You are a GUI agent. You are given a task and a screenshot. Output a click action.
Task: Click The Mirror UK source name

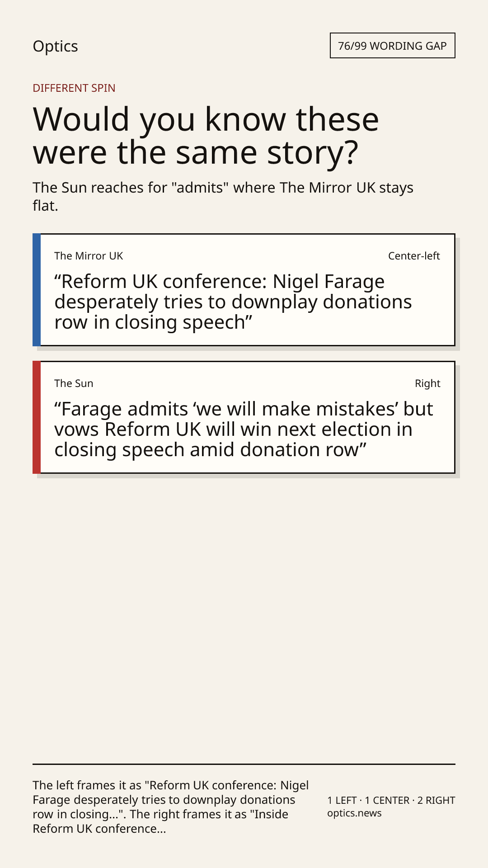coord(89,256)
